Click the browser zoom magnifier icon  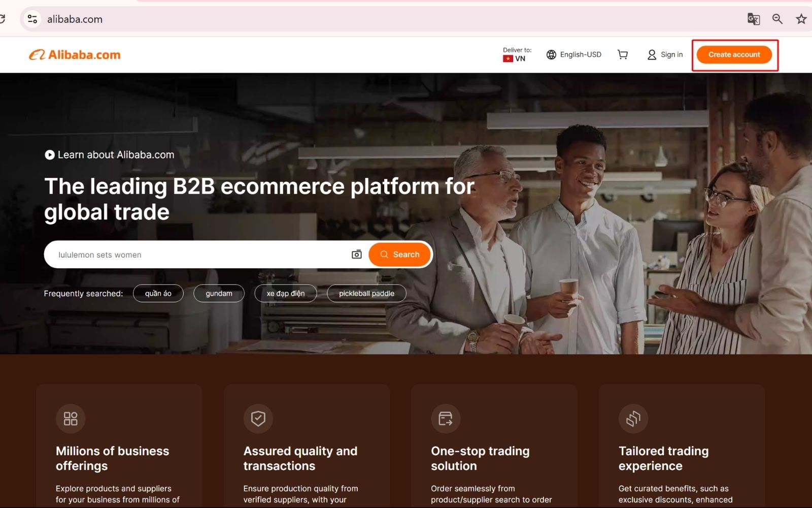[777, 19]
